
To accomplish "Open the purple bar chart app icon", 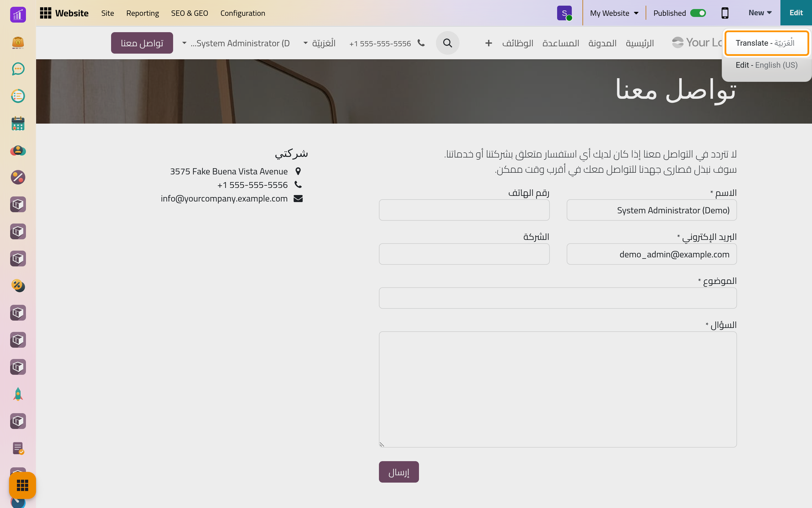I will coord(18,15).
